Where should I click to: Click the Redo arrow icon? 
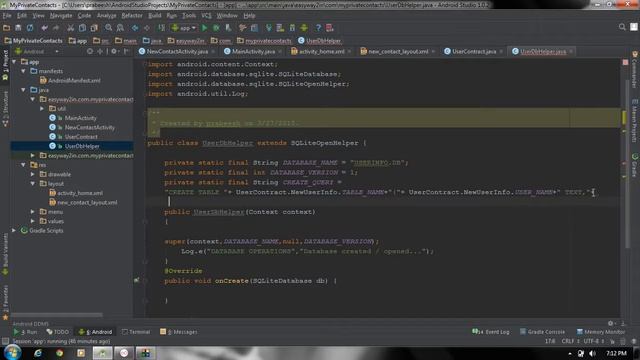(56, 28)
